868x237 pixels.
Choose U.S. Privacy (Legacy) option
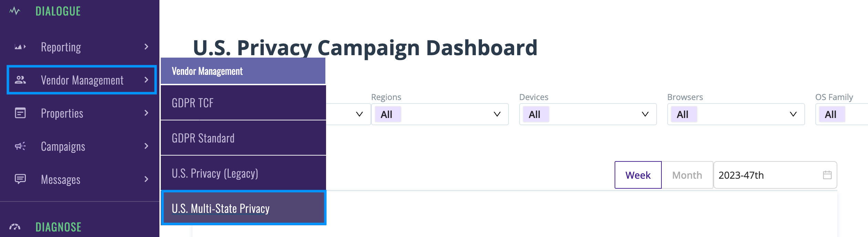coord(243,173)
